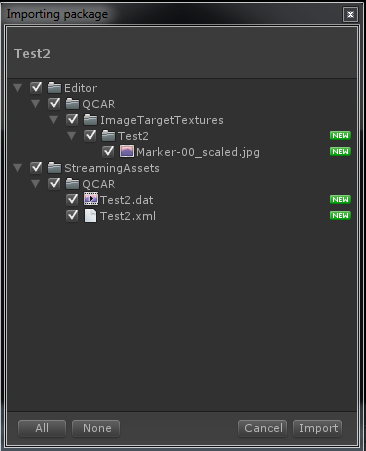Click the Test2.dat video file icon
This screenshot has height=451, width=366.
pyautogui.click(x=91, y=199)
